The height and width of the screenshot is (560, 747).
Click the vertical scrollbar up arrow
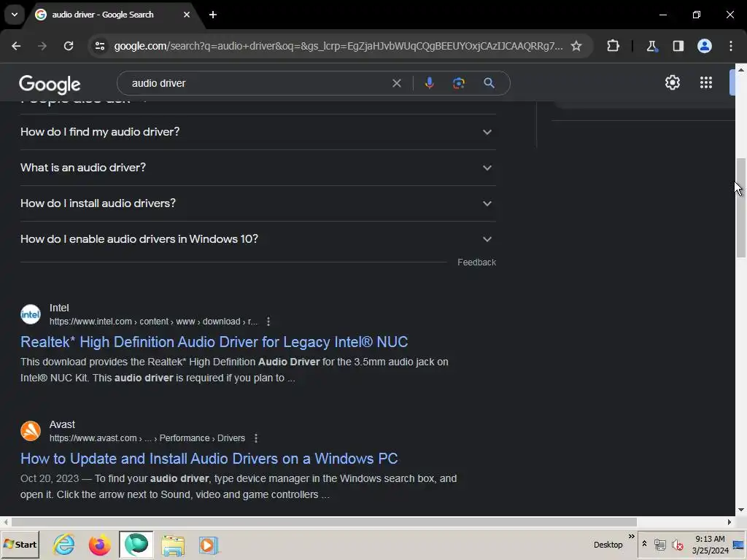point(741,69)
